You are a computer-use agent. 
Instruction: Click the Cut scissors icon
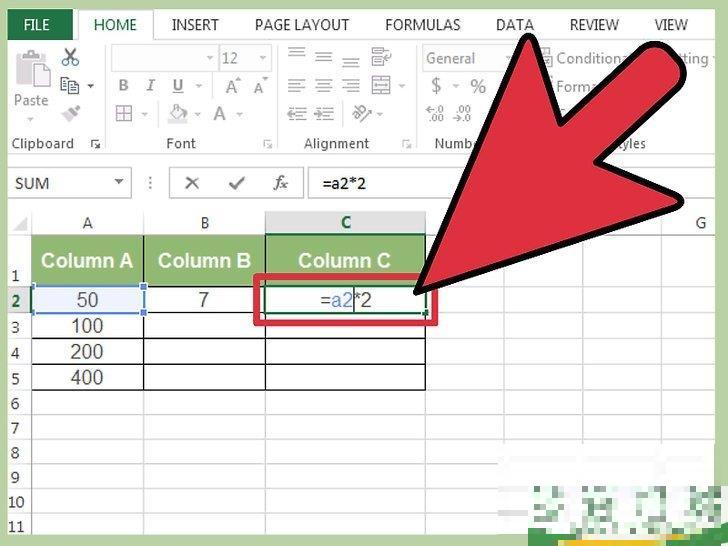[x=70, y=57]
